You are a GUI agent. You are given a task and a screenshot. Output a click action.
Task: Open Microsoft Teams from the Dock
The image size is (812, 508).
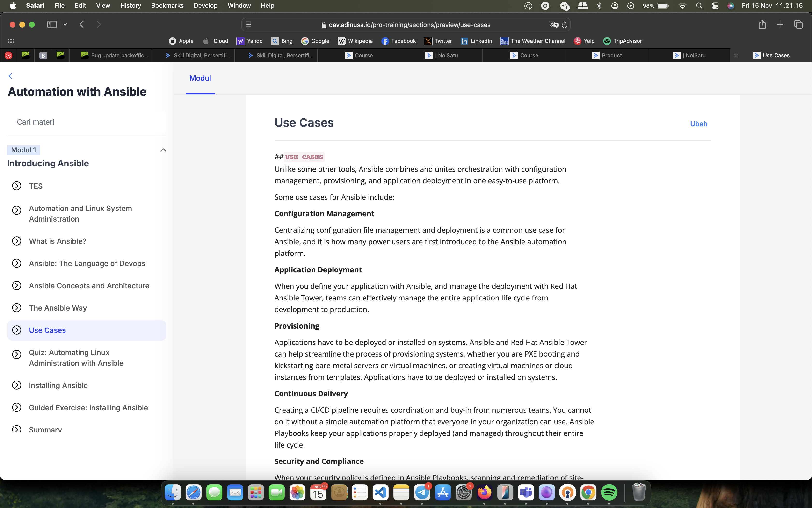(526, 493)
